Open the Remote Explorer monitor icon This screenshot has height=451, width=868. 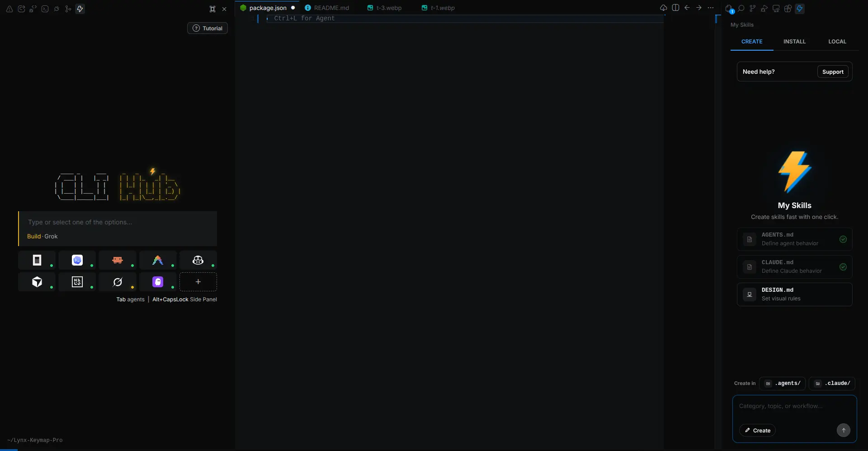pyautogui.click(x=776, y=9)
